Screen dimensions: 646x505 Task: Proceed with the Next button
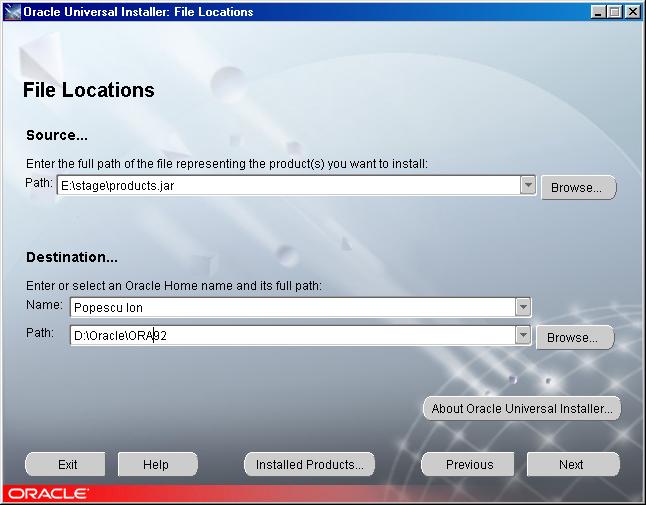(572, 464)
